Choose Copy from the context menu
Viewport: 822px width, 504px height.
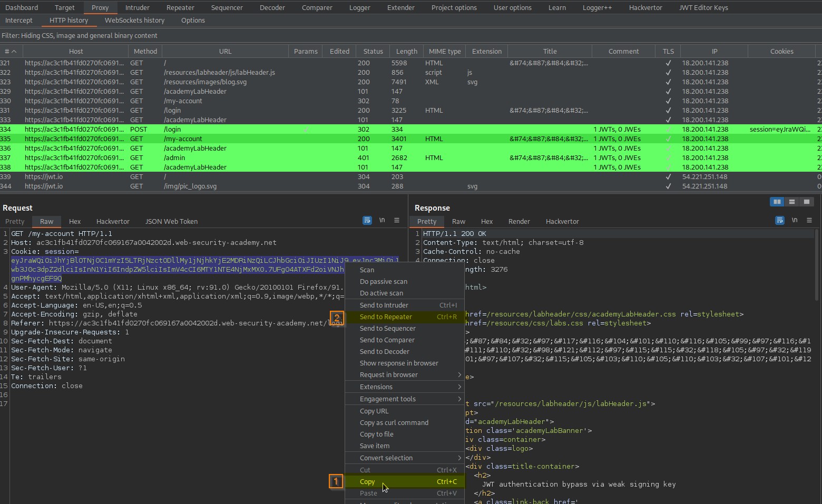[x=405, y=482]
